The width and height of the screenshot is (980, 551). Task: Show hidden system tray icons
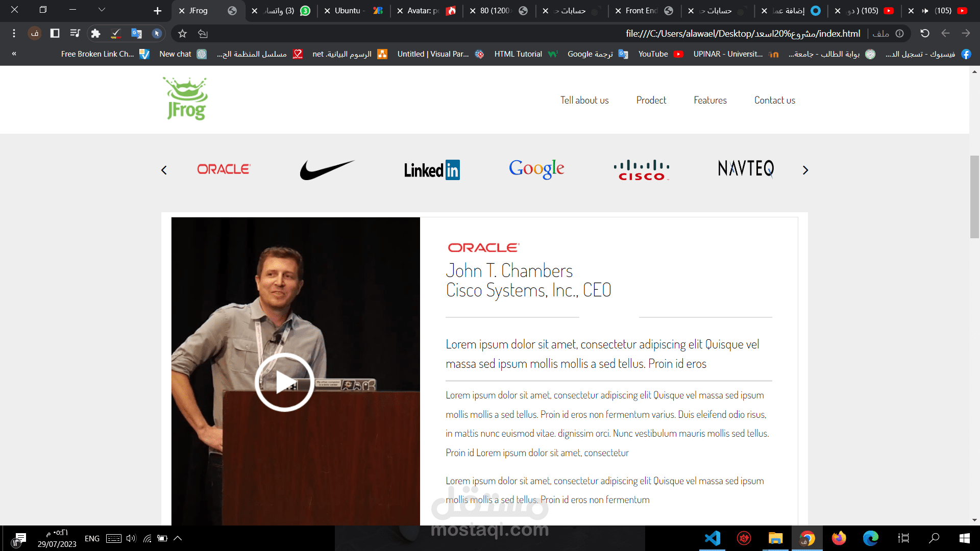coord(178,538)
